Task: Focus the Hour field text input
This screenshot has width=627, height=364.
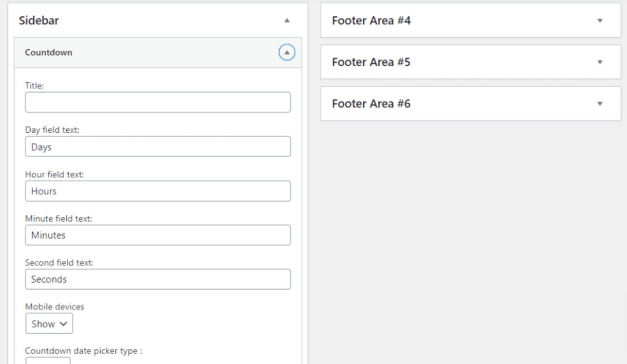Action: 157,191
